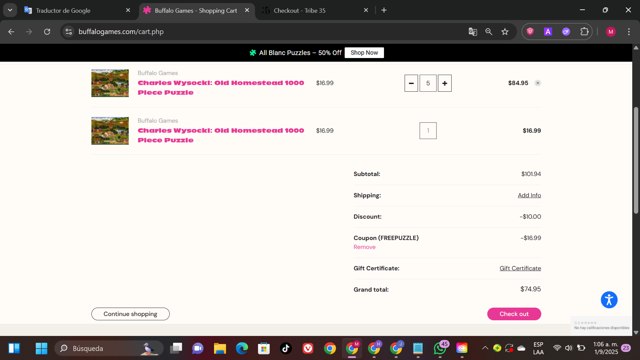Open the Extensions puzzle-piece menu

click(x=584, y=31)
